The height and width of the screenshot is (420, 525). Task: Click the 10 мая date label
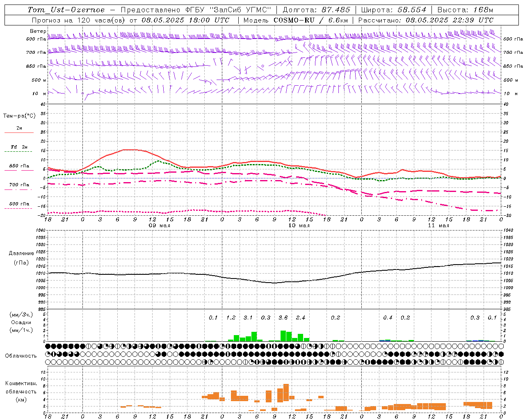(299, 226)
